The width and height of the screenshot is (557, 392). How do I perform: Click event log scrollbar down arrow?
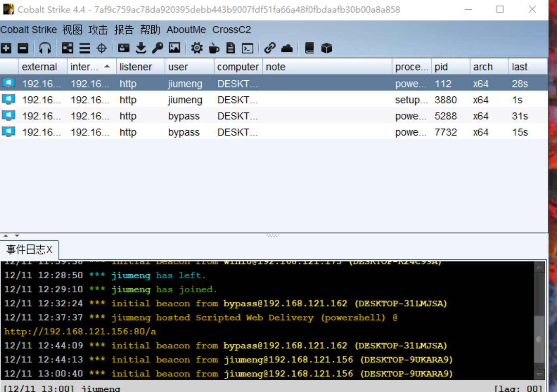tap(539, 374)
